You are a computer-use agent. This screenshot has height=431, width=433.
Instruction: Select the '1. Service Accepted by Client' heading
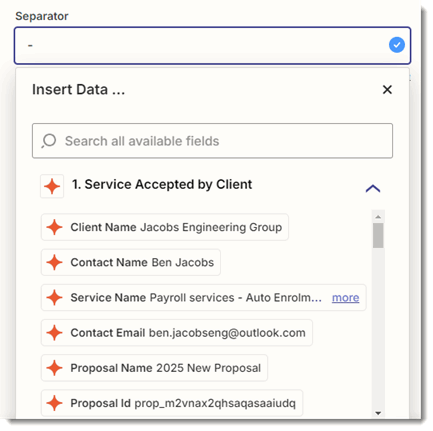(162, 184)
